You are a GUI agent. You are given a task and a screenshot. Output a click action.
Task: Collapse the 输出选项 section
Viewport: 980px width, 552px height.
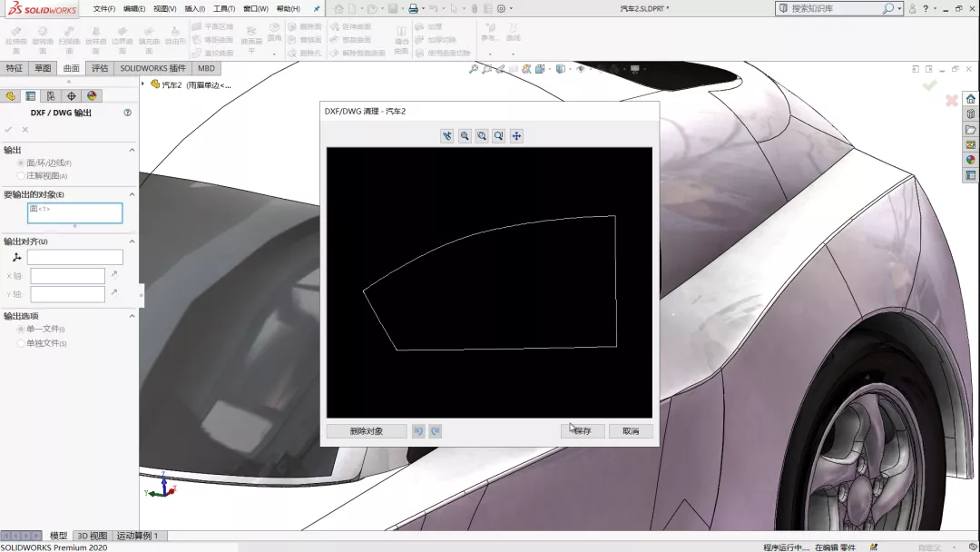[132, 316]
